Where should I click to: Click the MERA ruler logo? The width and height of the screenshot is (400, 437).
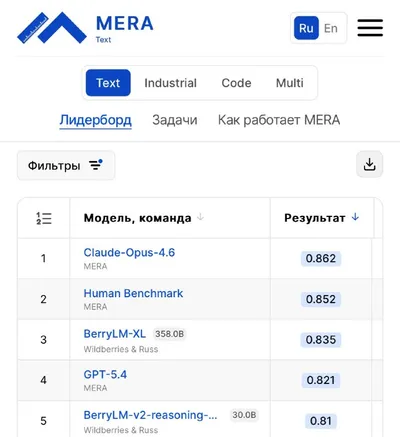coord(52,28)
